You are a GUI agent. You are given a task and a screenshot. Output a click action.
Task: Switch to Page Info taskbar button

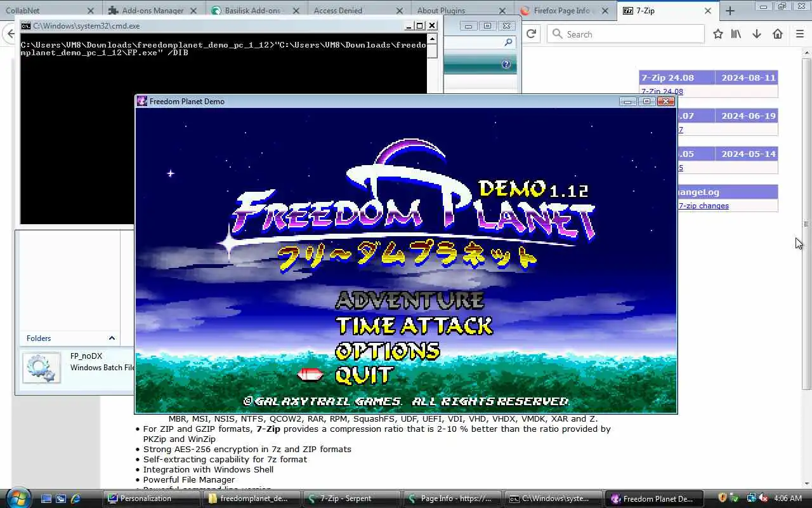coord(452,498)
